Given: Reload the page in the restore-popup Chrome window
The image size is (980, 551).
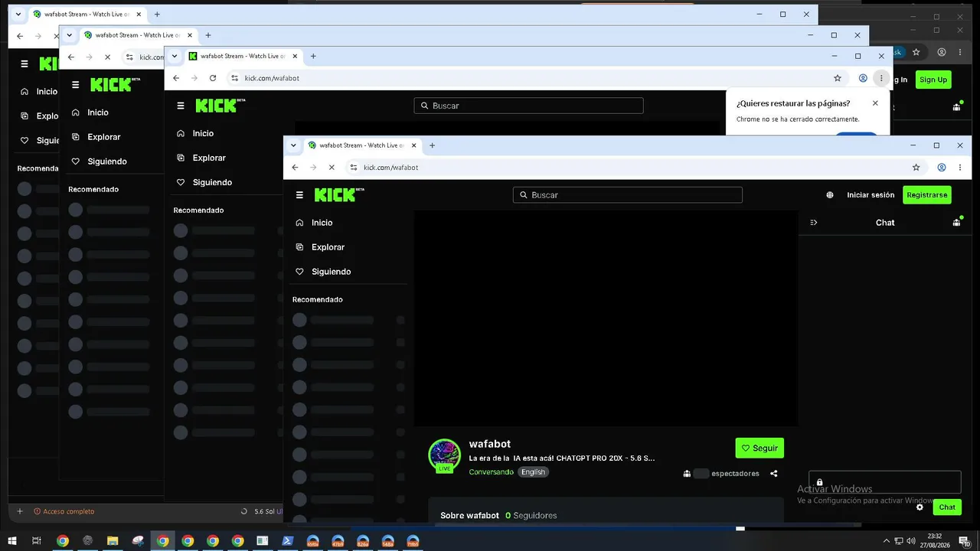Looking at the screenshot, I should coord(213,78).
